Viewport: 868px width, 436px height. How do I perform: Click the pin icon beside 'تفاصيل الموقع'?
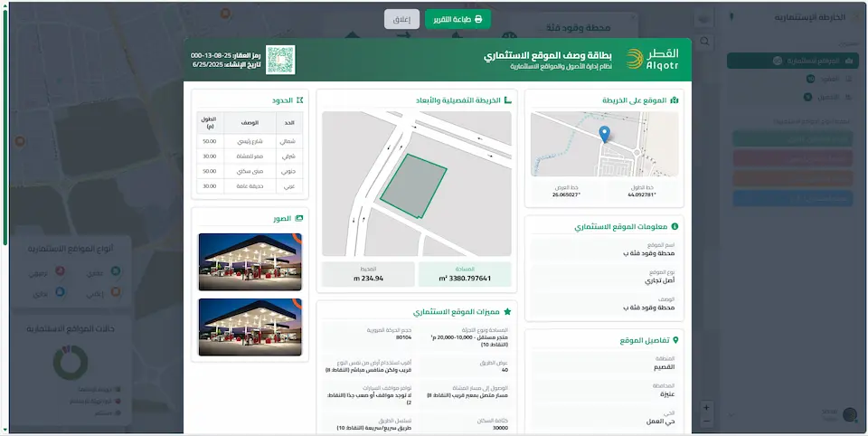coord(675,339)
